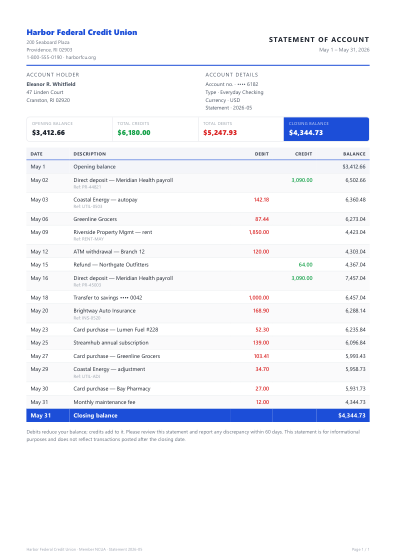The width and height of the screenshot is (396, 560).
Task: Click the balance 5,931.73
Action: click(355, 389)
